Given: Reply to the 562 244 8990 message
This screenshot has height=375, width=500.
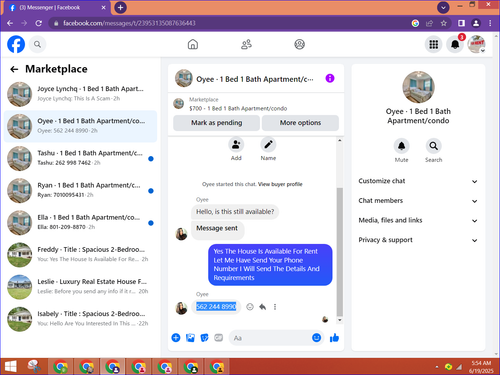Looking at the screenshot, I should coord(263,307).
